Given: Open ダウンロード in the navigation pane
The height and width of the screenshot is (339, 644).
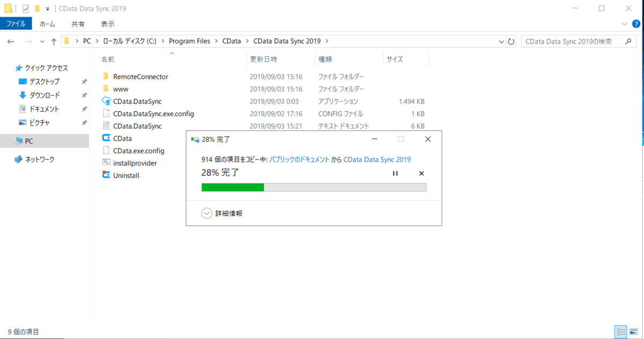Looking at the screenshot, I should [44, 95].
